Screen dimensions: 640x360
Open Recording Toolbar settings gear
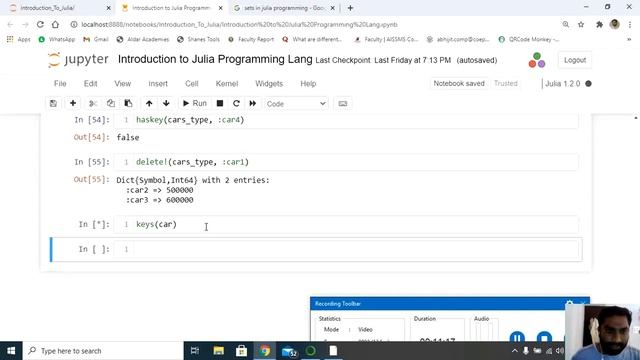[x=569, y=303]
